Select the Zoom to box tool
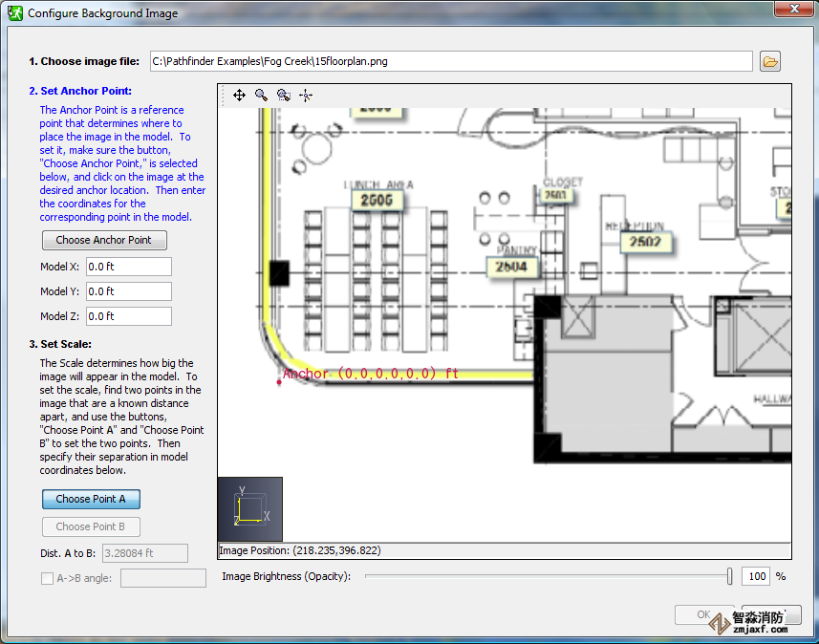 [x=283, y=96]
